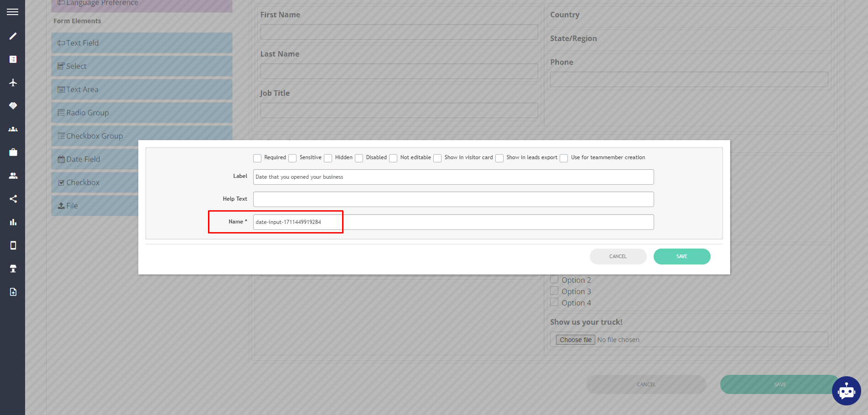
Task: Click the Choose file button under Show us your truck
Action: (575, 339)
